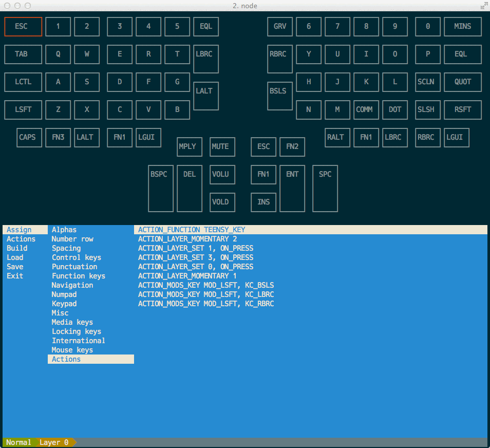Pick ACTION_LAYER_MOMENTARY 2 from the list
Image resolution: width=490 pixels, height=448 pixels.
(x=187, y=239)
